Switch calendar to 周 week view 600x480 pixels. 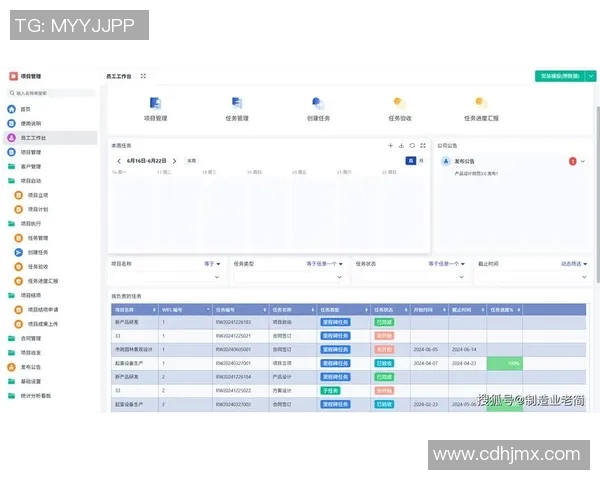tap(411, 161)
